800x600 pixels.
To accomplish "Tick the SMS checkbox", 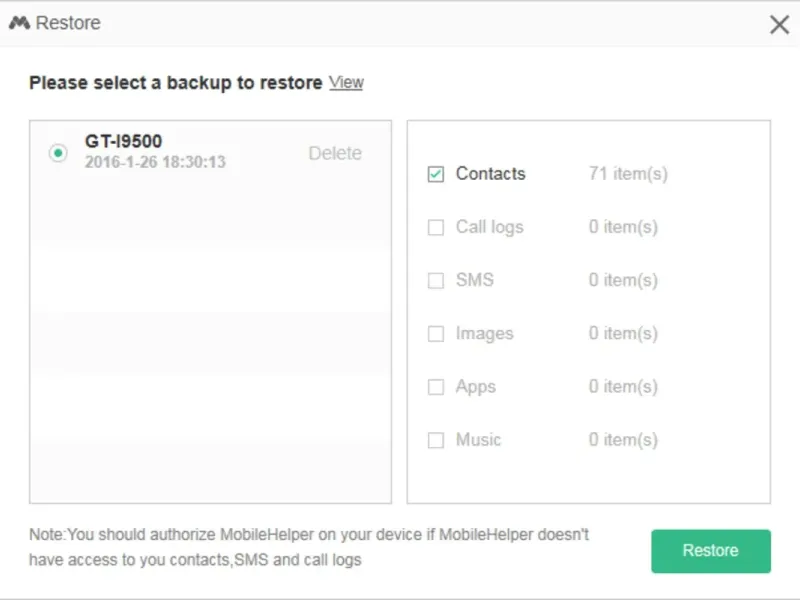I will click(436, 281).
